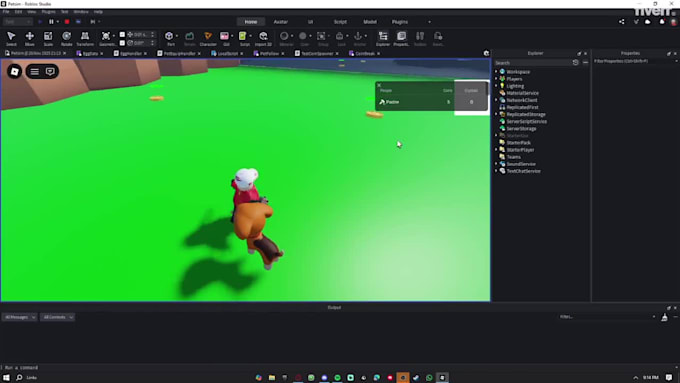Open Import 3D

263,38
